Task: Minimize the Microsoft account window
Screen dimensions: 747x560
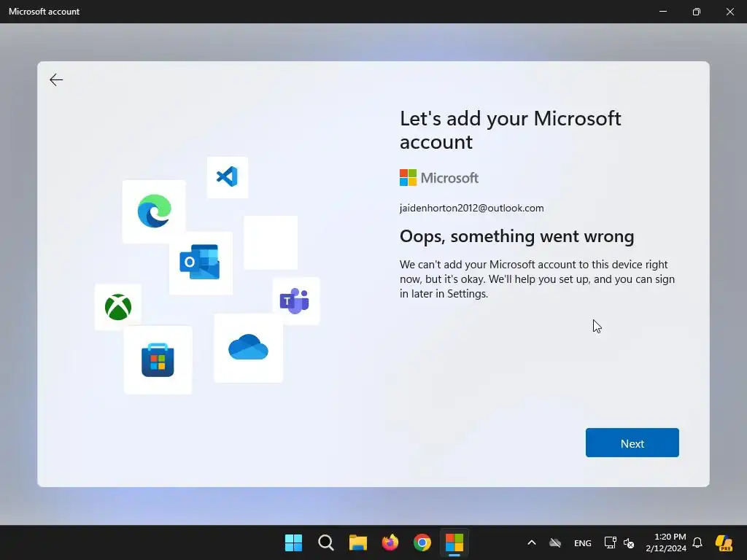Action: pos(662,12)
